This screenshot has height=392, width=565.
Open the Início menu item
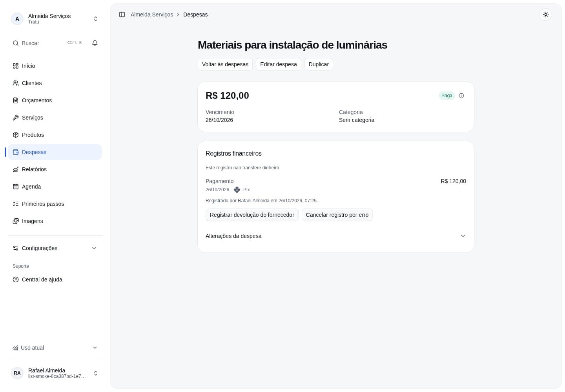tap(55, 66)
